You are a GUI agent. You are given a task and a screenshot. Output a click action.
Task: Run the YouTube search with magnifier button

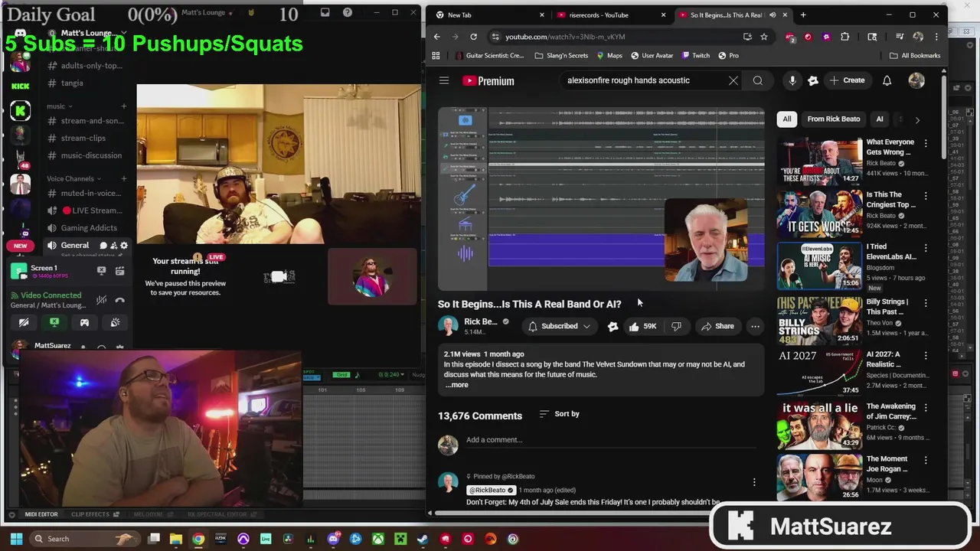click(x=757, y=80)
